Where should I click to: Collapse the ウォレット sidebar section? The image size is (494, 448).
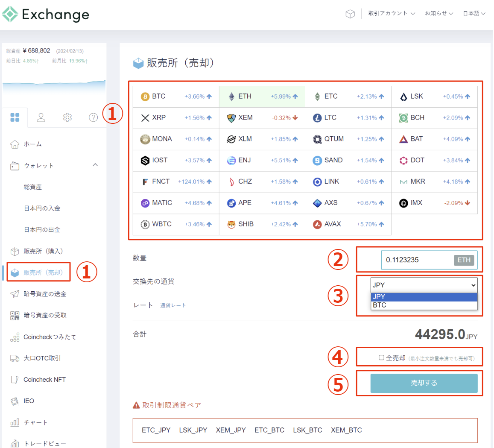coord(95,165)
